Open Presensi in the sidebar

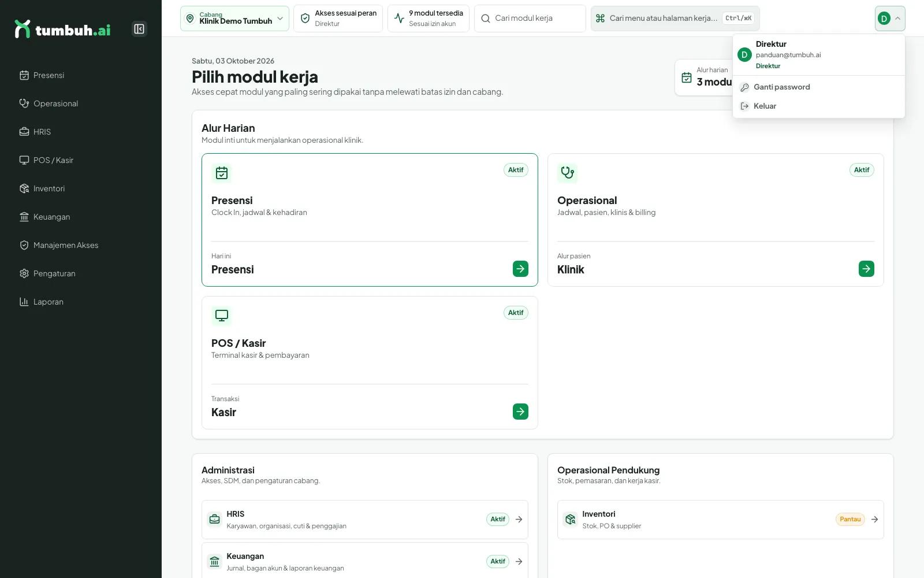pyautogui.click(x=81, y=75)
